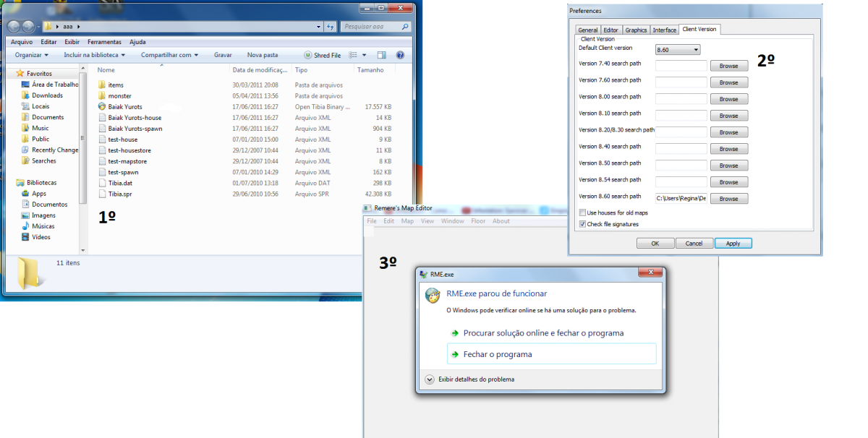Open the monster folder
868x438 pixels.
[x=119, y=95]
